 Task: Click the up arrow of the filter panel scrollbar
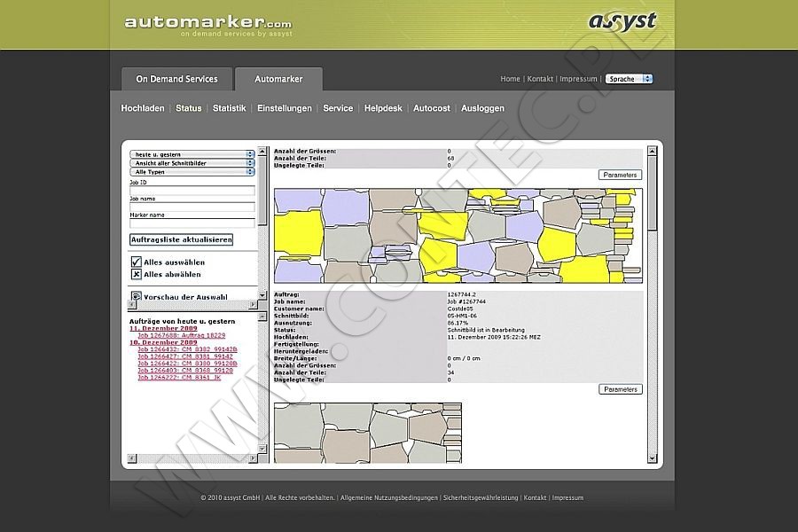[262, 152]
